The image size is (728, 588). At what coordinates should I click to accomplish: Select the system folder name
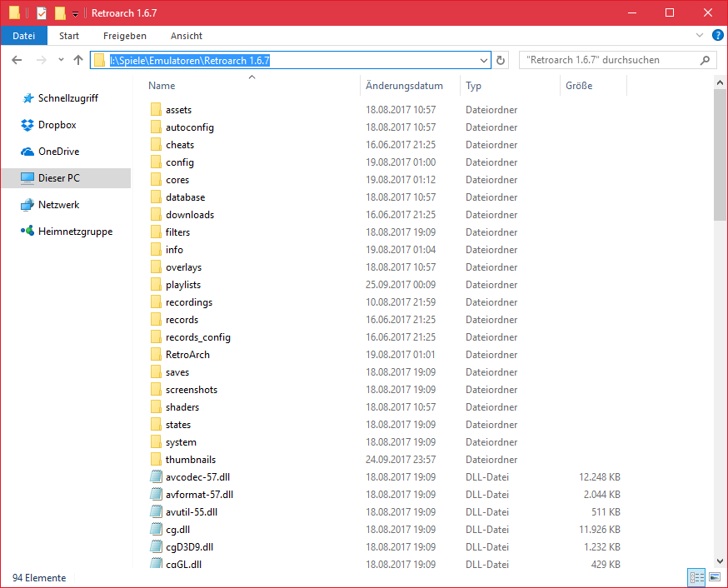coord(181,442)
